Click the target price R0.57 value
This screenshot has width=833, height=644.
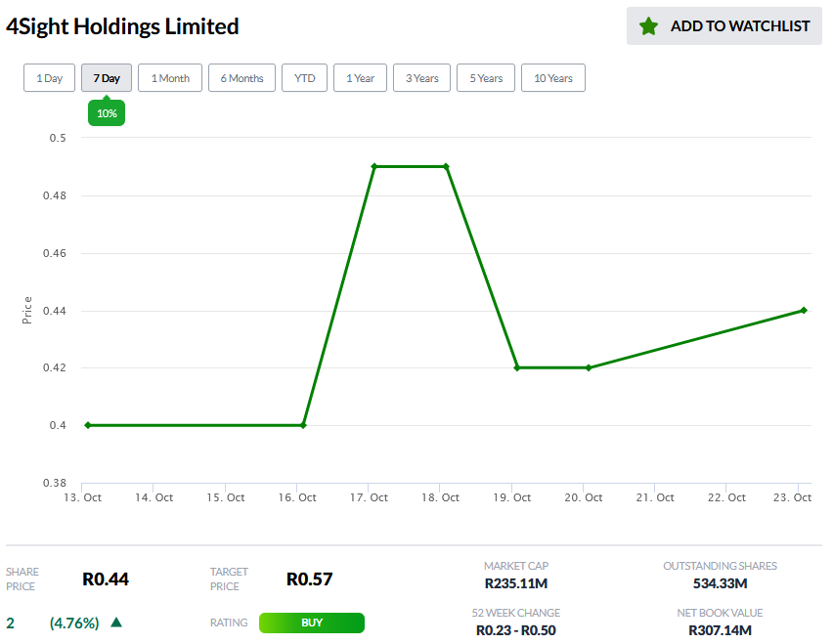tap(309, 580)
